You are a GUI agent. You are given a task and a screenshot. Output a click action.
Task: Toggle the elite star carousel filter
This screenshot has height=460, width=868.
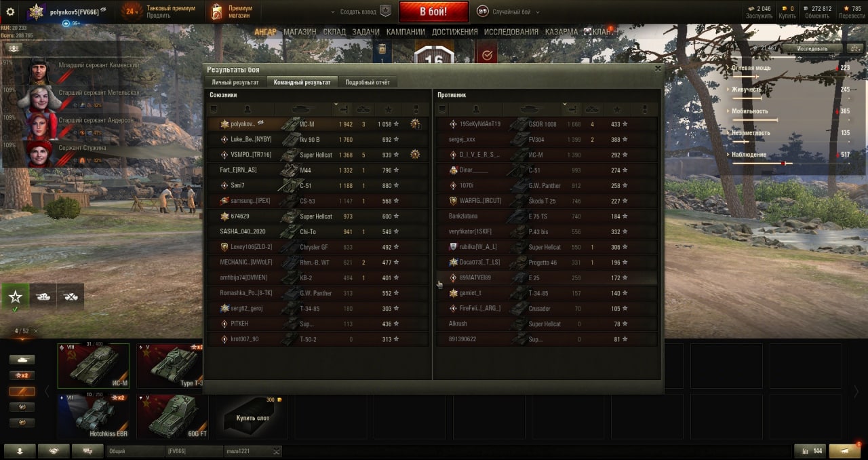pyautogui.click(x=16, y=296)
